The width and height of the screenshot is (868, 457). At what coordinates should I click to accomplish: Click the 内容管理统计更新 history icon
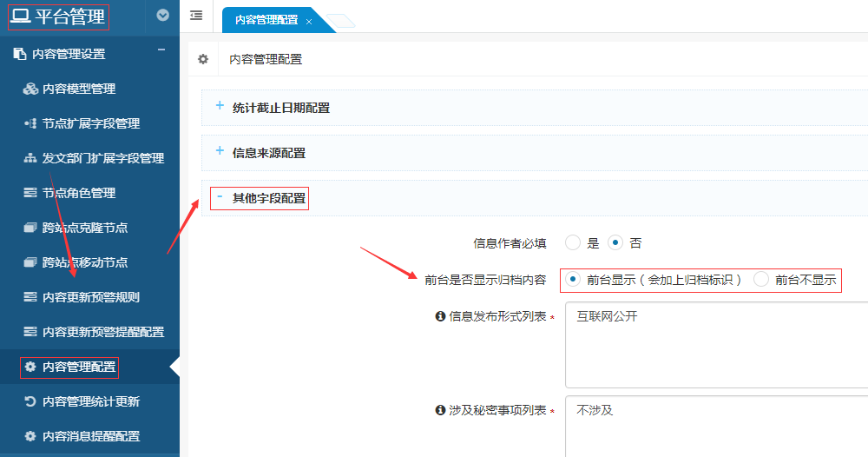tap(30, 401)
